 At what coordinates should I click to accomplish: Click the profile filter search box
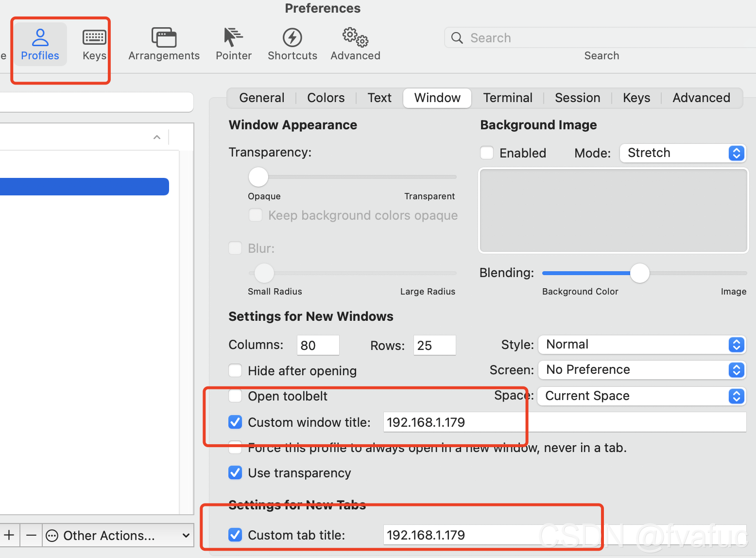pos(96,102)
